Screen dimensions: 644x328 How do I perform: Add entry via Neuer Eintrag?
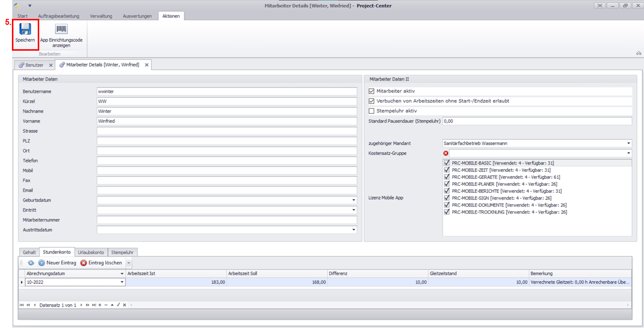pos(57,262)
